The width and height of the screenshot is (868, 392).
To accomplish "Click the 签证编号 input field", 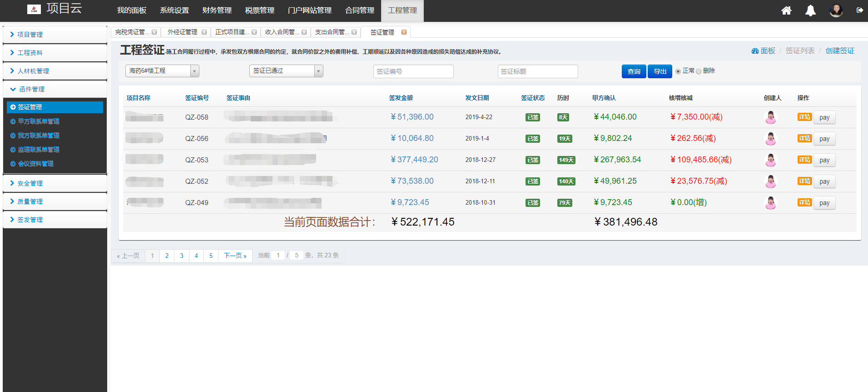I will (x=413, y=71).
